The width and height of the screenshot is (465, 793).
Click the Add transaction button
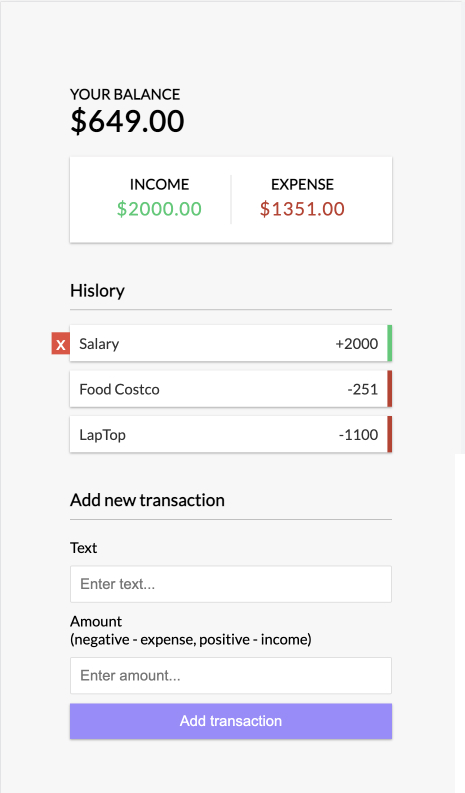pyautogui.click(x=231, y=721)
